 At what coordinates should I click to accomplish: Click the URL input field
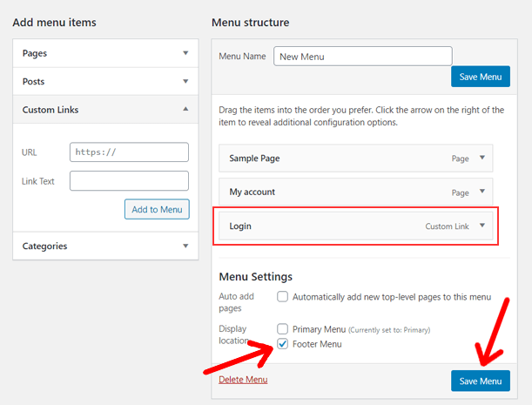pos(129,152)
